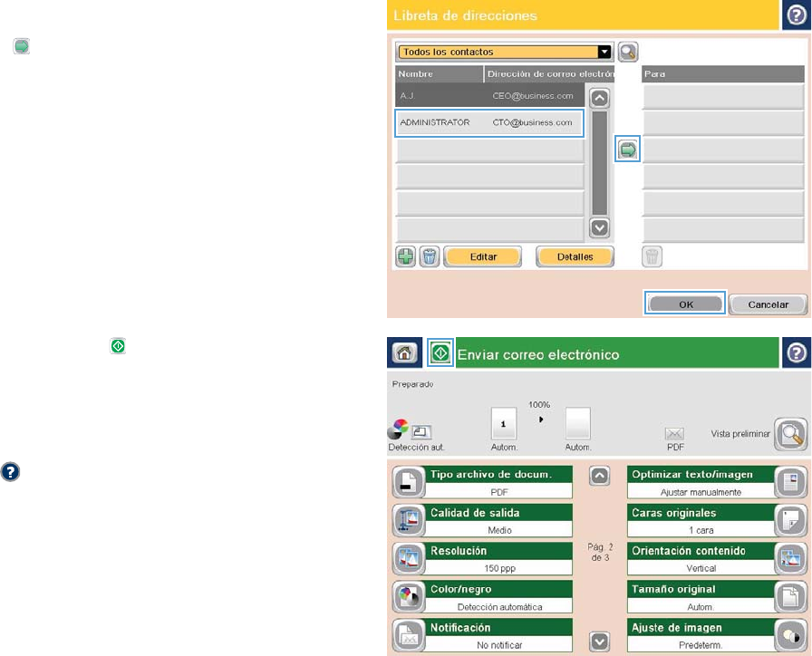Click the Para column header

click(x=723, y=74)
